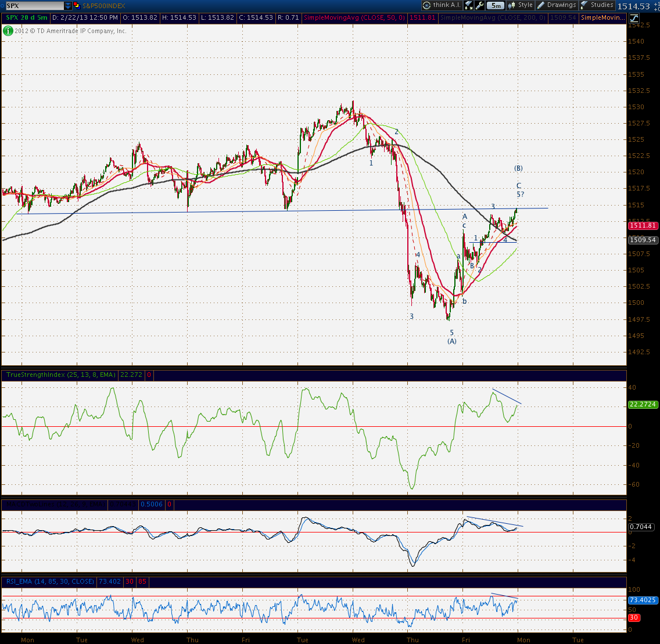Open the think A.I. tool

[x=442, y=5]
